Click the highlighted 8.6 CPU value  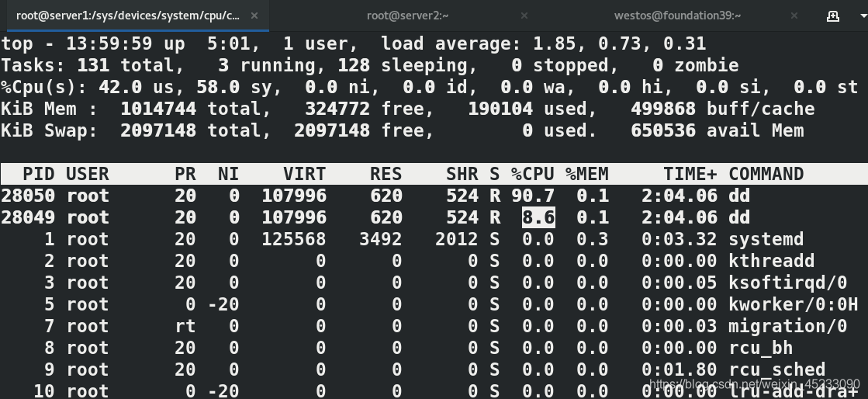pyautogui.click(x=538, y=217)
